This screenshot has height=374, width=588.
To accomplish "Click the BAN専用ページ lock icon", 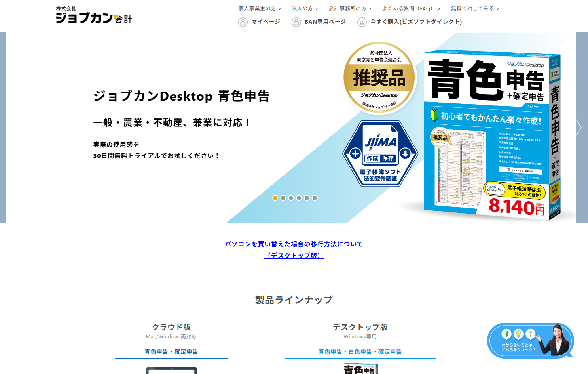I will pyautogui.click(x=296, y=22).
